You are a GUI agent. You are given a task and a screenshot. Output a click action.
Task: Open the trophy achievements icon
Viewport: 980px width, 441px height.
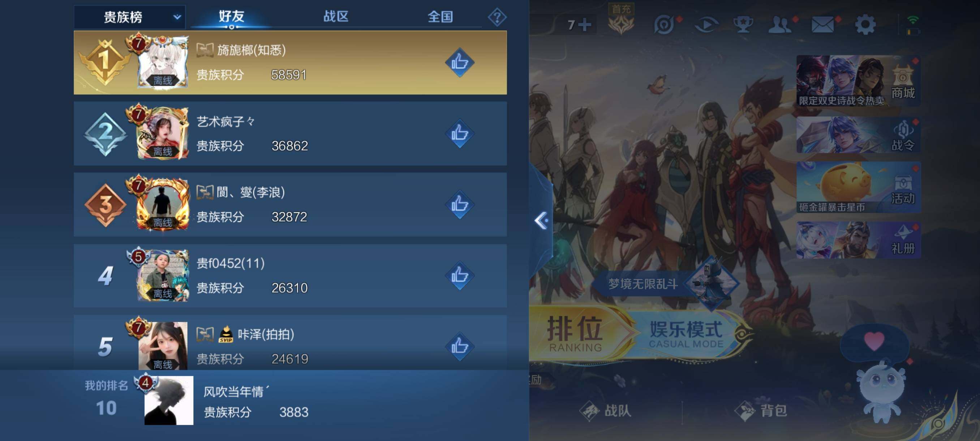coord(743,25)
